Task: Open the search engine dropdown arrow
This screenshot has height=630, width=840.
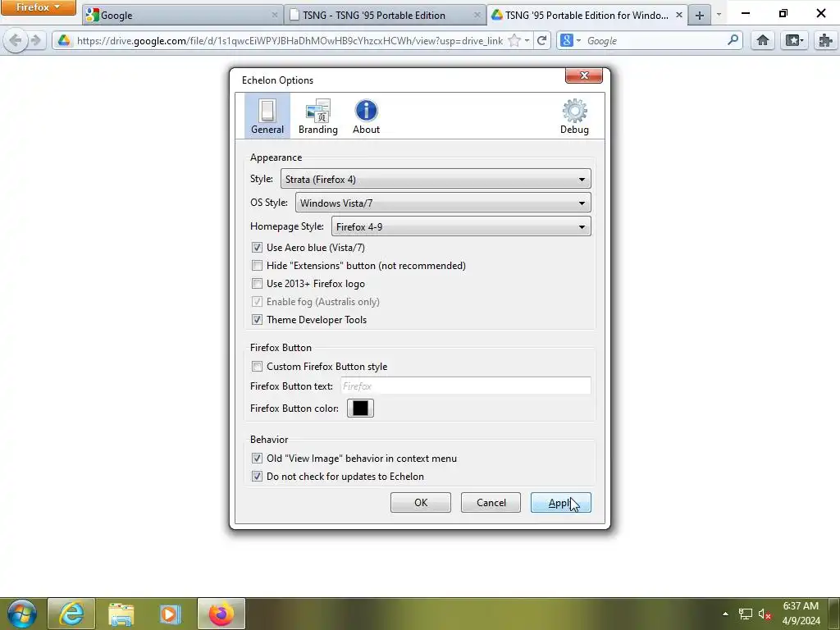Action: click(578, 41)
